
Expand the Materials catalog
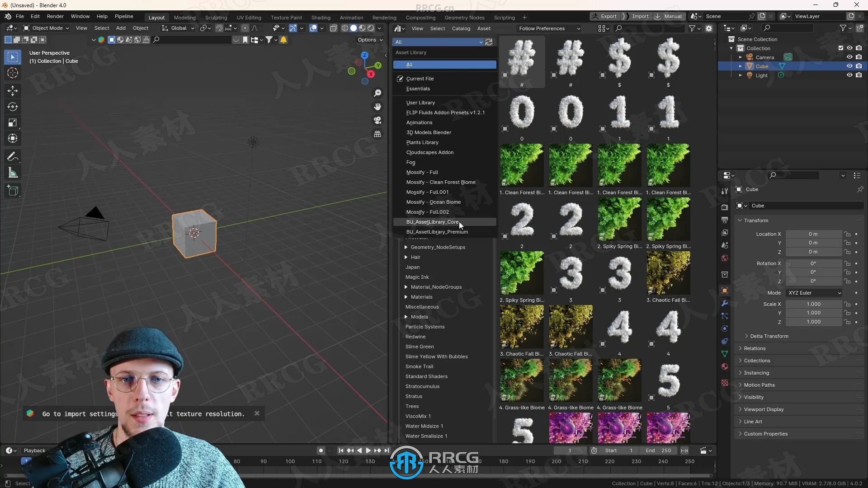(406, 297)
